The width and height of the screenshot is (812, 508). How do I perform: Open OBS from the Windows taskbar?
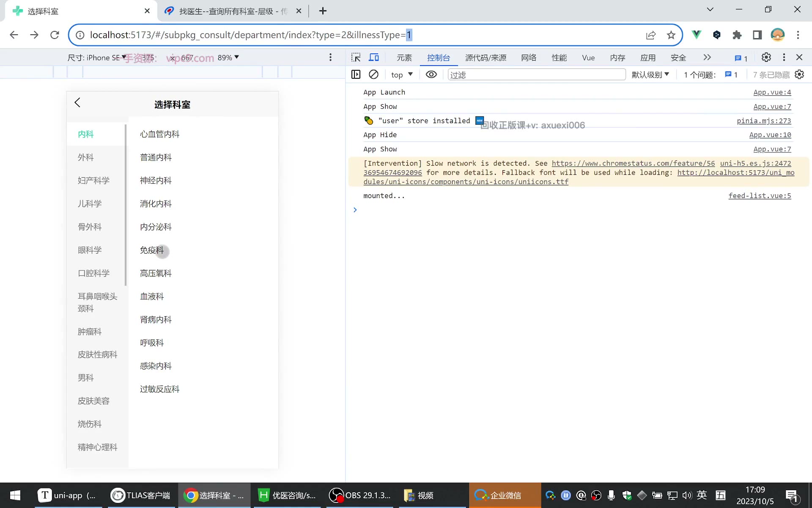pos(360,495)
